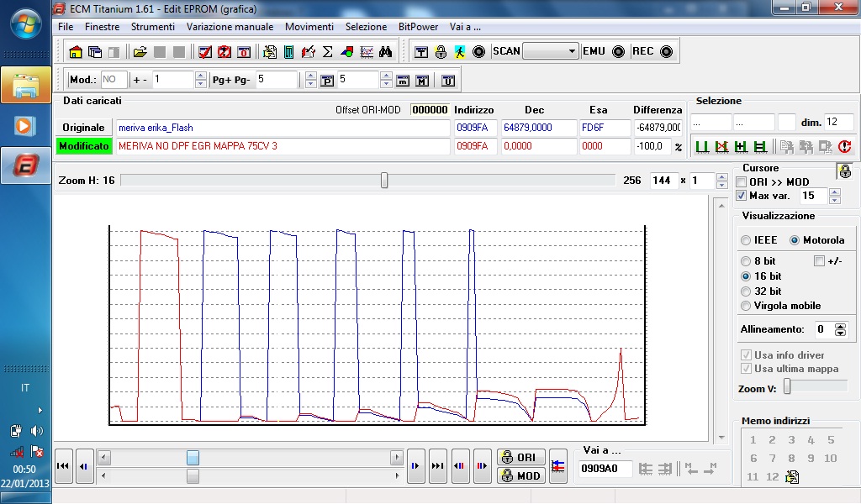Click the T icon in the top toolbar

tap(421, 51)
